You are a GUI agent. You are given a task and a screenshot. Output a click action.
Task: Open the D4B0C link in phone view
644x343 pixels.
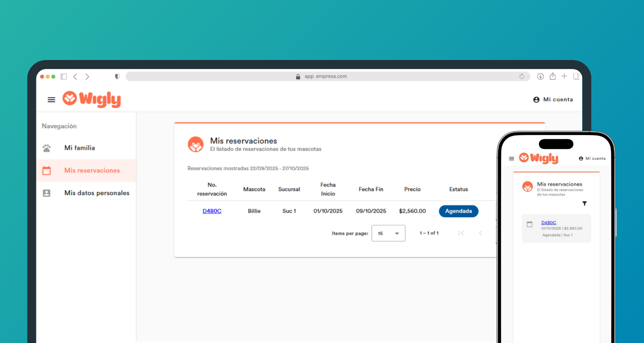point(548,223)
